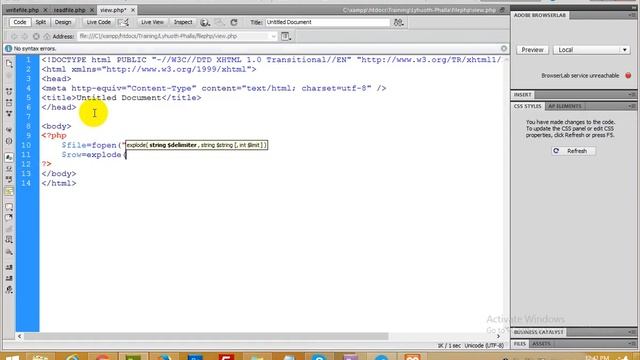The height and width of the screenshot is (360, 640).
Task: Click Refresh button in CSS Styles panel
Action: (573, 151)
